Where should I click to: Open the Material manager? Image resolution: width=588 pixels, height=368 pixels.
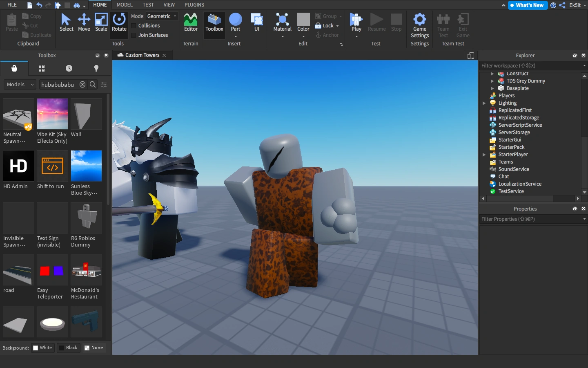click(282, 22)
